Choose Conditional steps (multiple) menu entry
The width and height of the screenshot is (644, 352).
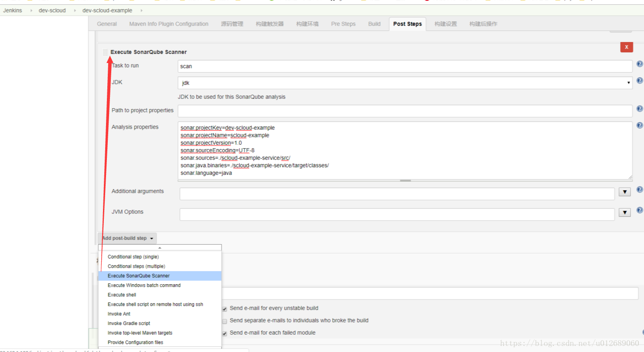160,266
